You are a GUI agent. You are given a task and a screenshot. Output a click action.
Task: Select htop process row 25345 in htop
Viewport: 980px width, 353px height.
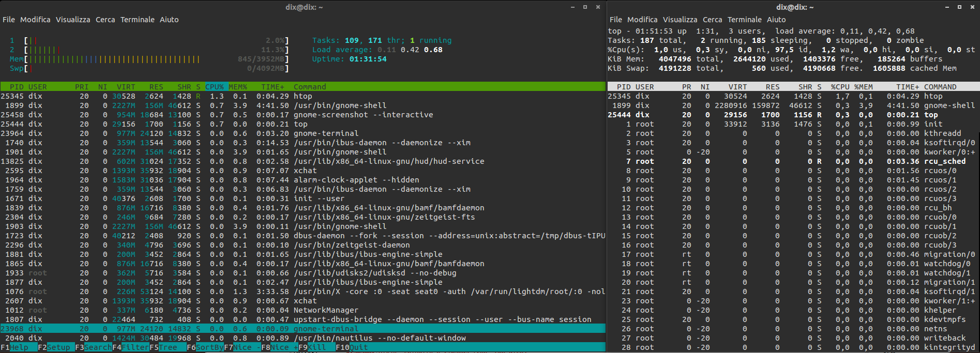pyautogui.click(x=303, y=96)
